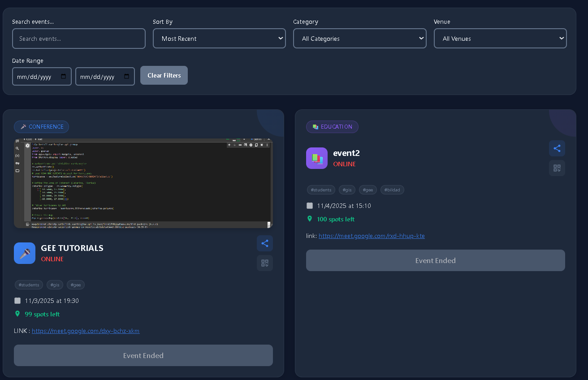Click Event Ended button on GEE TUTORIALS
Viewport: 588px width, 380px height.
coord(143,355)
